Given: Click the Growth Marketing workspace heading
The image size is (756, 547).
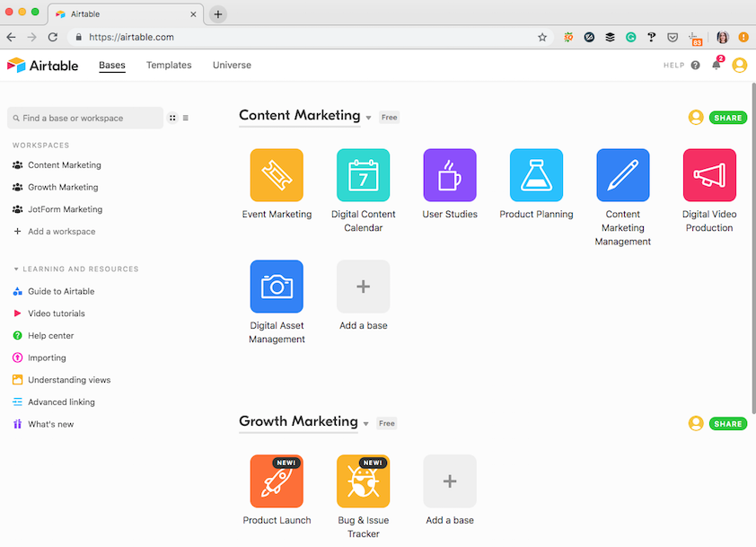Looking at the screenshot, I should click(298, 421).
